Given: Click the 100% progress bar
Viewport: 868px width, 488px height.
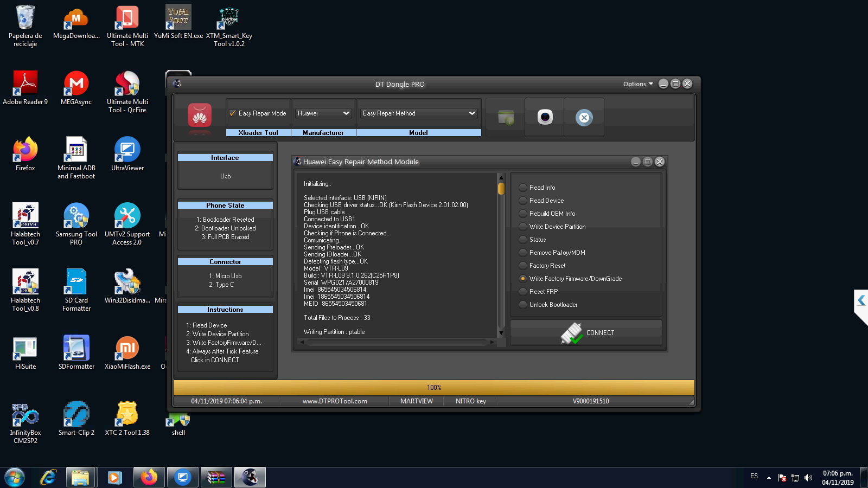Looking at the screenshot, I should [433, 388].
